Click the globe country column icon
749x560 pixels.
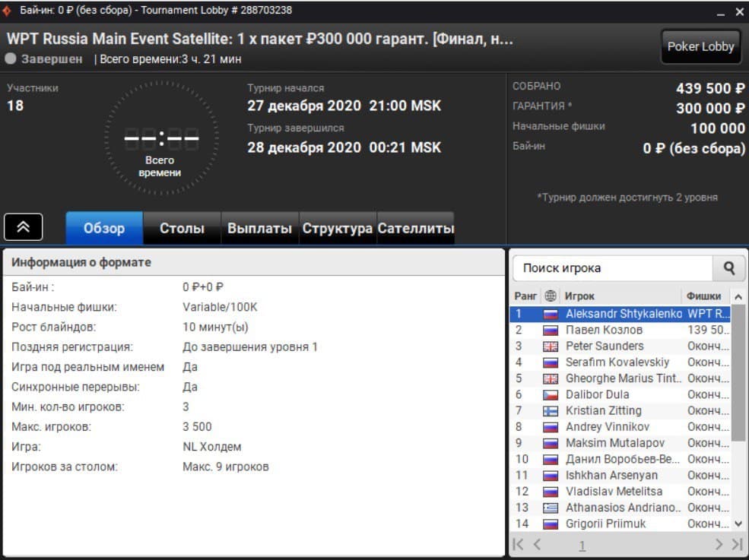[551, 296]
